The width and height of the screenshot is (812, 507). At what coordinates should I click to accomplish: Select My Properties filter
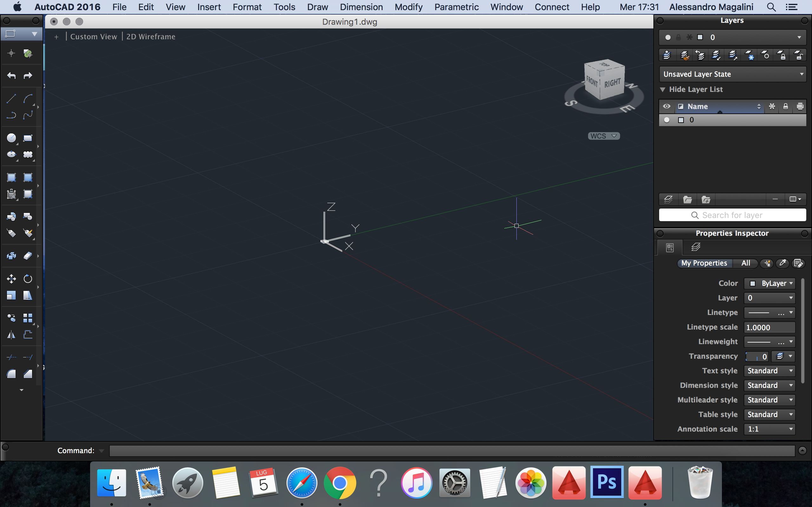click(x=704, y=263)
